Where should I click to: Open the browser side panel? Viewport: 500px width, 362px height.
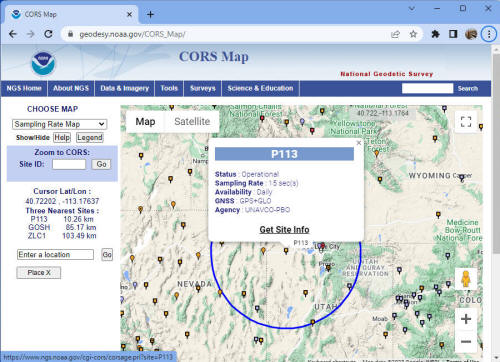coord(453,34)
